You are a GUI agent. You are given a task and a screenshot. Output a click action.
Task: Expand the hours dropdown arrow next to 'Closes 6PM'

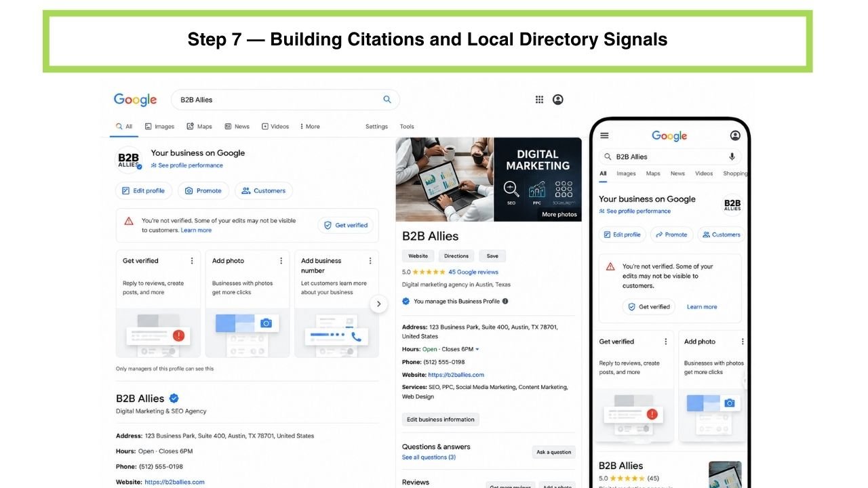coord(477,349)
